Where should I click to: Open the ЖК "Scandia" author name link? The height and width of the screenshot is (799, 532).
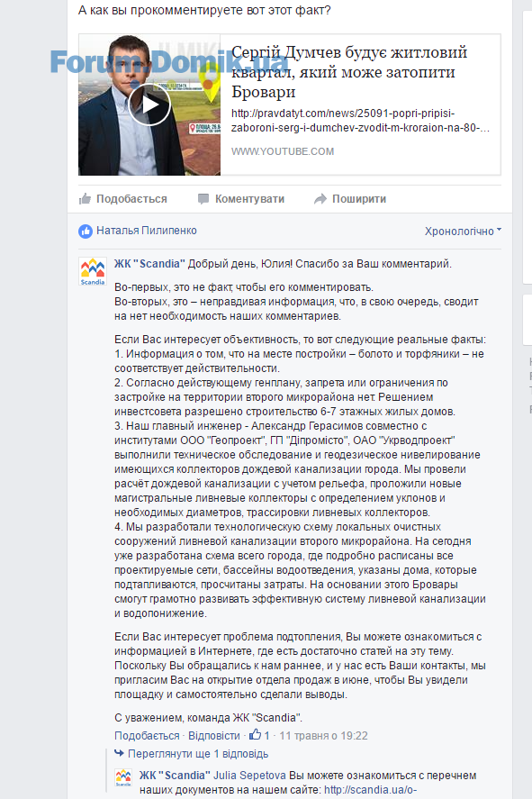pyautogui.click(x=149, y=263)
